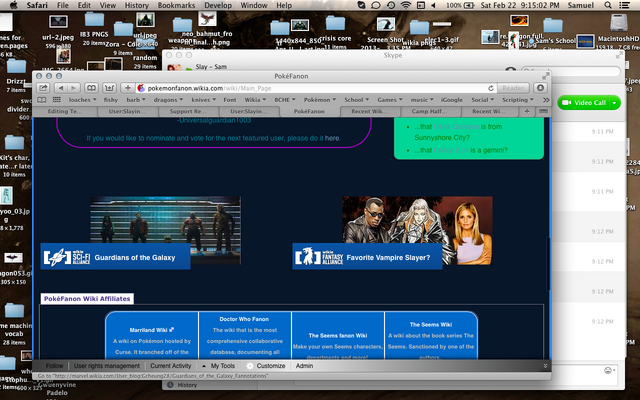
Task: Open Notification Center from menu bar
Action: tap(624, 5)
